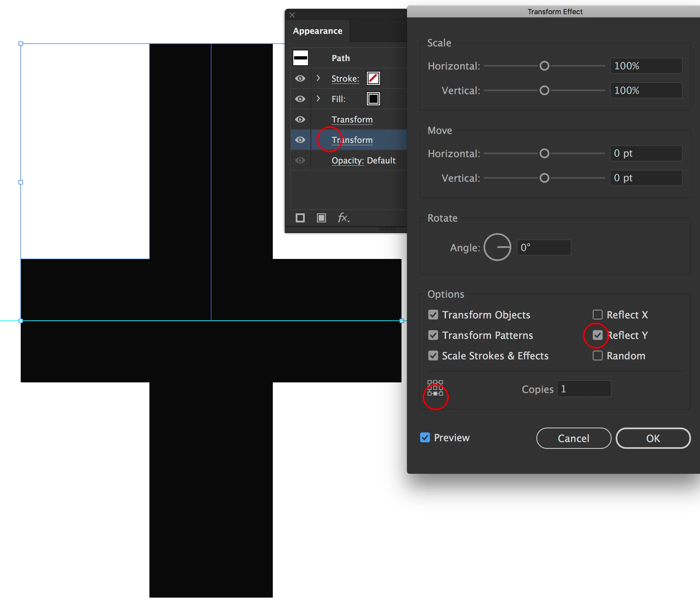This screenshot has width=700, height=609.
Task: Select the Appearance panel tab
Action: pos(317,31)
